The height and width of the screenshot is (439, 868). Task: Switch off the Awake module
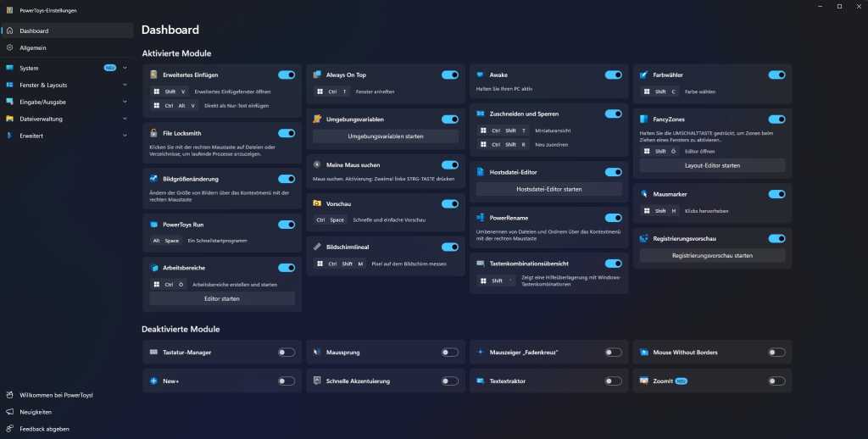(613, 75)
